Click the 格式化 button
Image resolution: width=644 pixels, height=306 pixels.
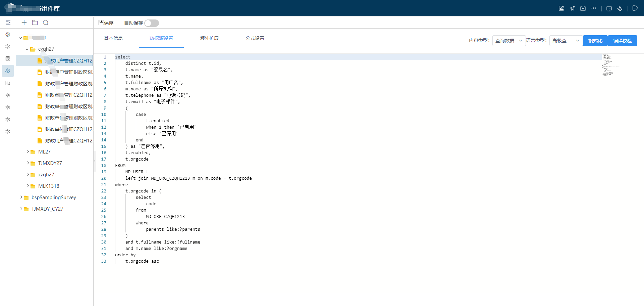point(595,41)
